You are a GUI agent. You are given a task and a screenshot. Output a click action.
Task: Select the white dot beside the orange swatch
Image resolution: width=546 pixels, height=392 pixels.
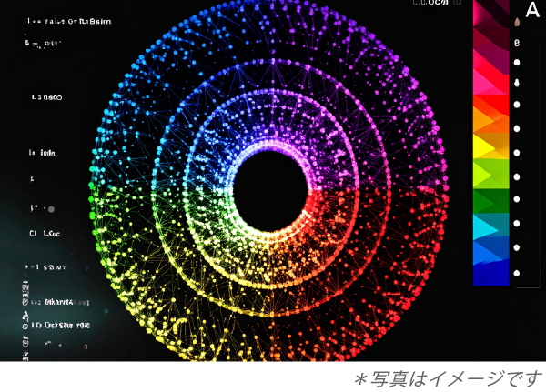pos(517,127)
